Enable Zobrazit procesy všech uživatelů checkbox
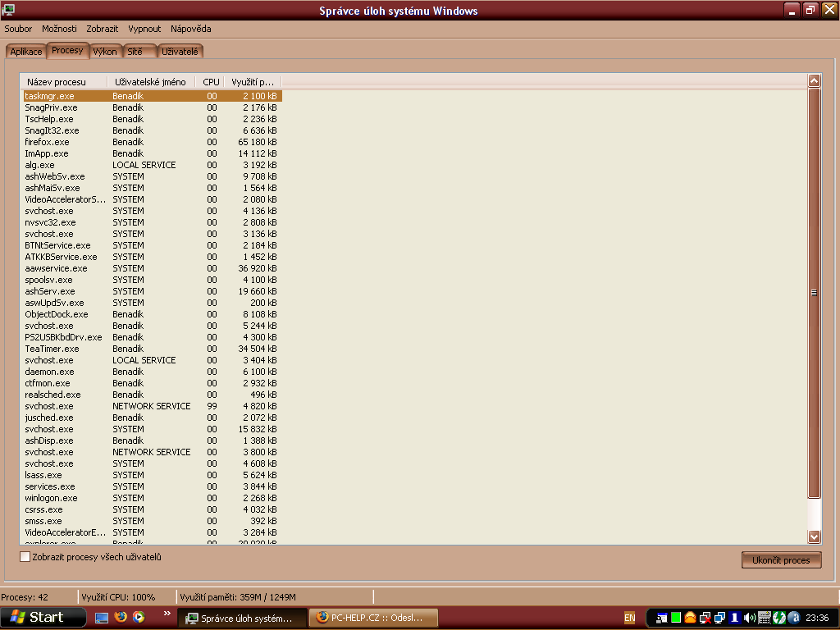This screenshot has width=840, height=630. 25,557
